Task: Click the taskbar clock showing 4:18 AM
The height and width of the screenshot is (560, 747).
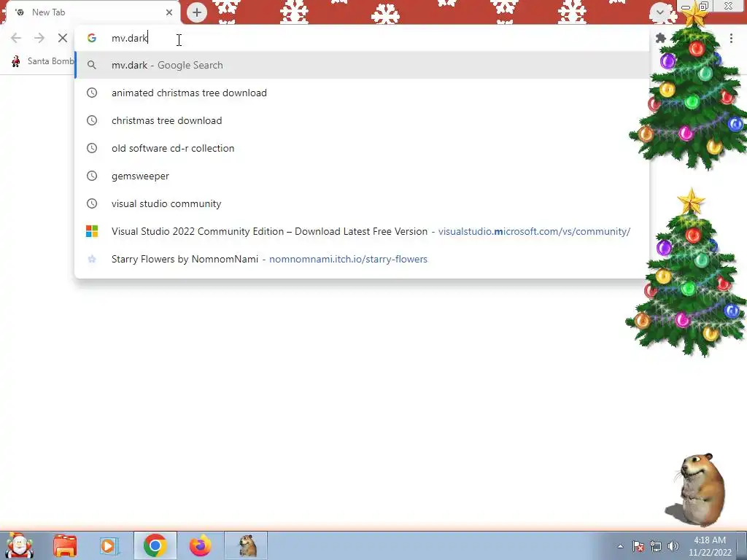Action: (710, 546)
